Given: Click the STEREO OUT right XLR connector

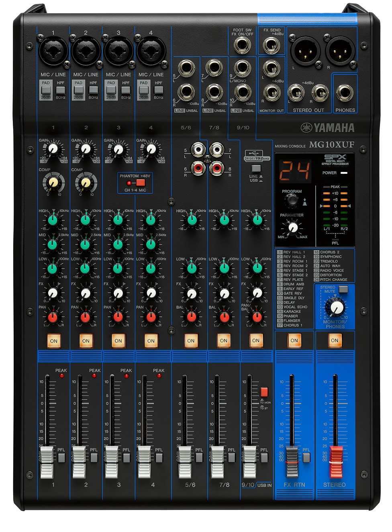Looking at the screenshot, I should click(x=341, y=51).
